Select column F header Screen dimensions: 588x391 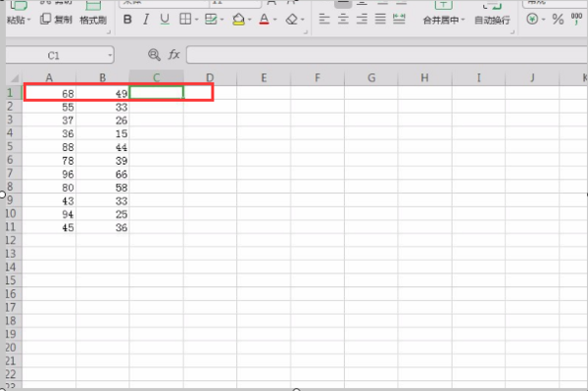(318, 78)
